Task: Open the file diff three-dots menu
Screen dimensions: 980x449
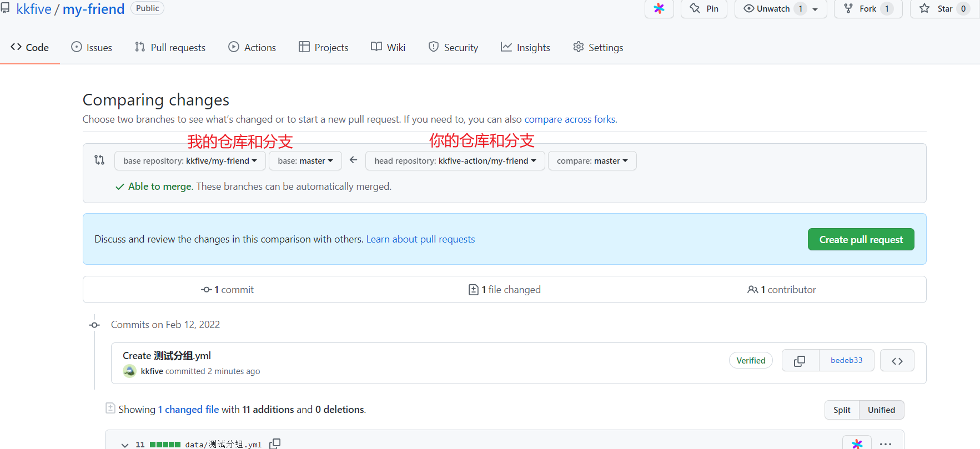Action: coord(886,444)
